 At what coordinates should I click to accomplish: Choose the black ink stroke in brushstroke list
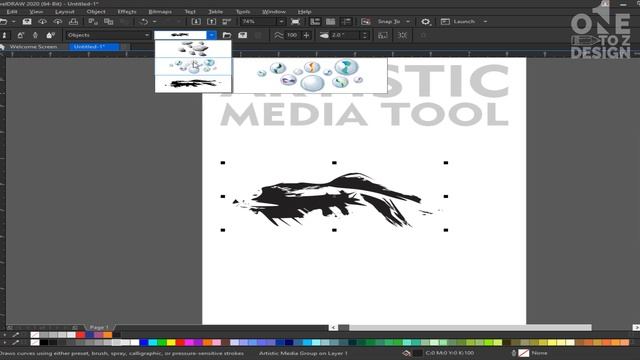point(193,84)
